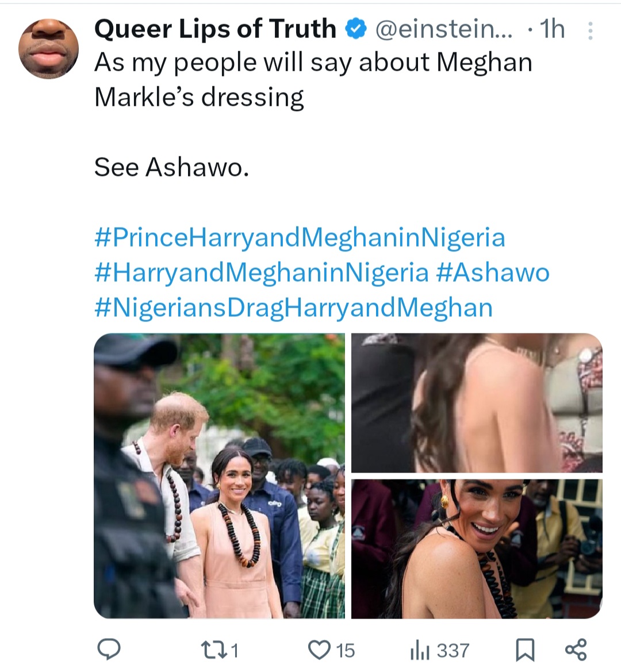Bookmark this tweet
This screenshot has height=672, width=621.
point(524,650)
